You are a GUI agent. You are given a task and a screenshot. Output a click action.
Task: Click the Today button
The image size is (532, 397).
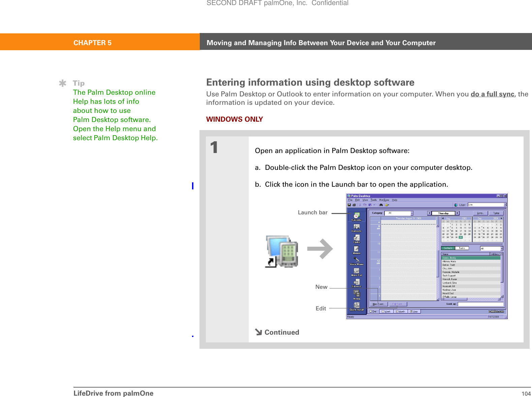point(496,213)
